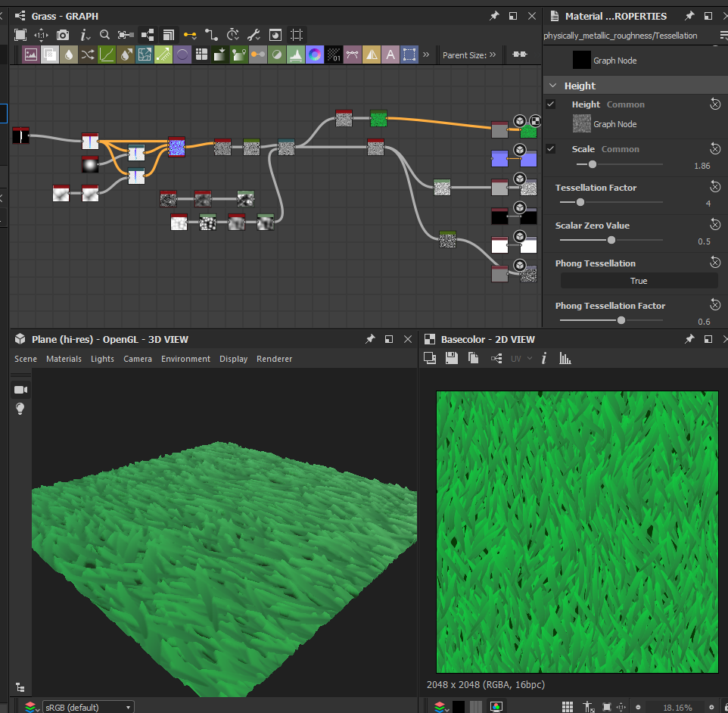The height and width of the screenshot is (713, 728).
Task: Toggle Phong Tessellation True button
Action: [x=638, y=281]
